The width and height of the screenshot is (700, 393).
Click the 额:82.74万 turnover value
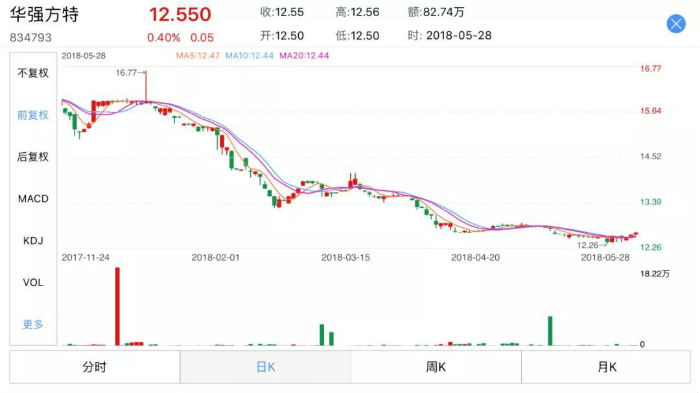[436, 12]
